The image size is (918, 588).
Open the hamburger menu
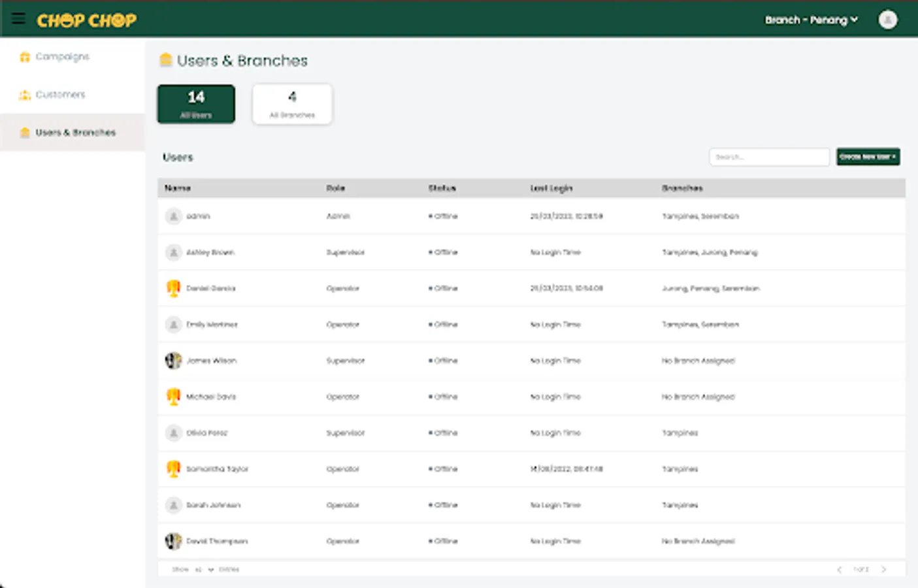click(x=18, y=18)
